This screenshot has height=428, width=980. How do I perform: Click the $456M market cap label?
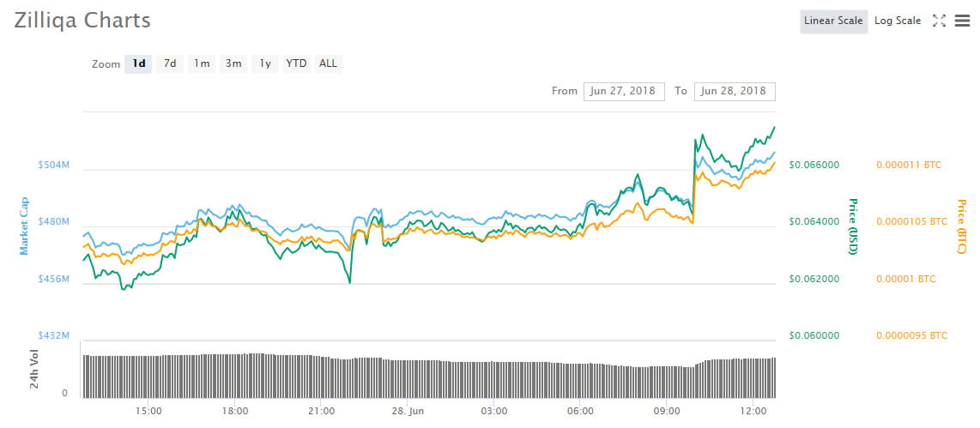[54, 279]
